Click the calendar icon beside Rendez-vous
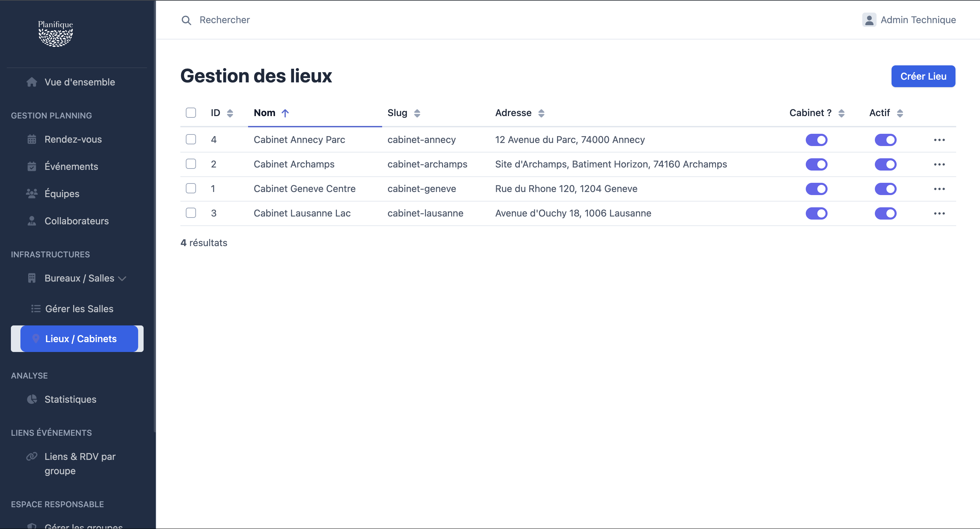Screen dimensions: 980x529 point(32,139)
